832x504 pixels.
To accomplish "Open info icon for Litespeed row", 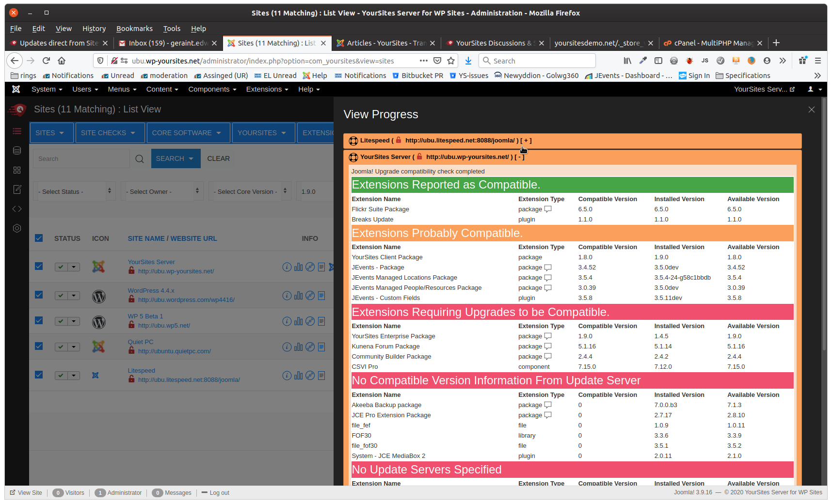I will (x=287, y=376).
